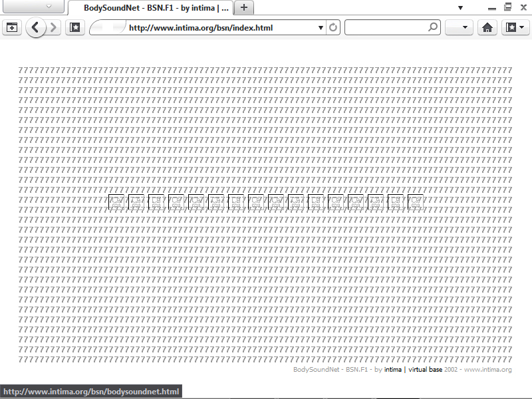Open the "intima" link in footer
Image resolution: width=532 pixels, height=399 pixels.
tap(392, 369)
